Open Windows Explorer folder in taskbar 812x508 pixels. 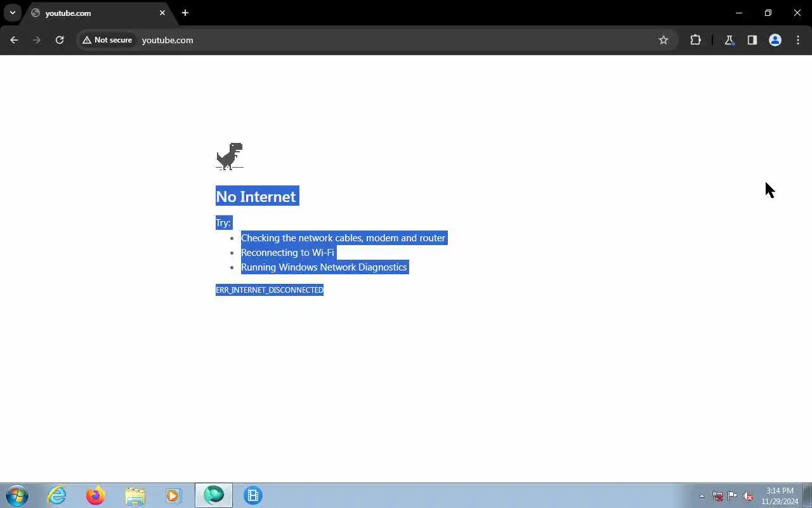135,495
